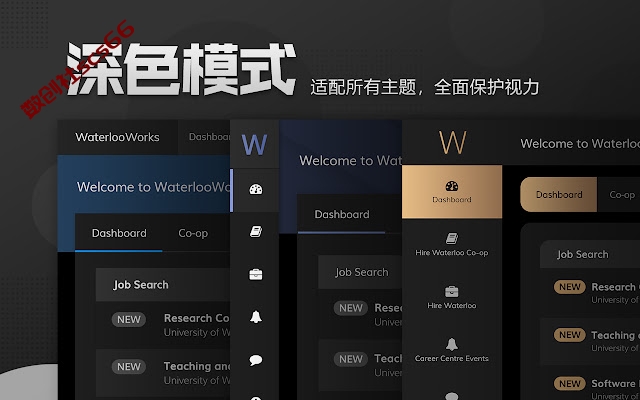Click the NEW badge beside Teaching in the left panel
This screenshot has height=400, width=640.
(x=129, y=367)
